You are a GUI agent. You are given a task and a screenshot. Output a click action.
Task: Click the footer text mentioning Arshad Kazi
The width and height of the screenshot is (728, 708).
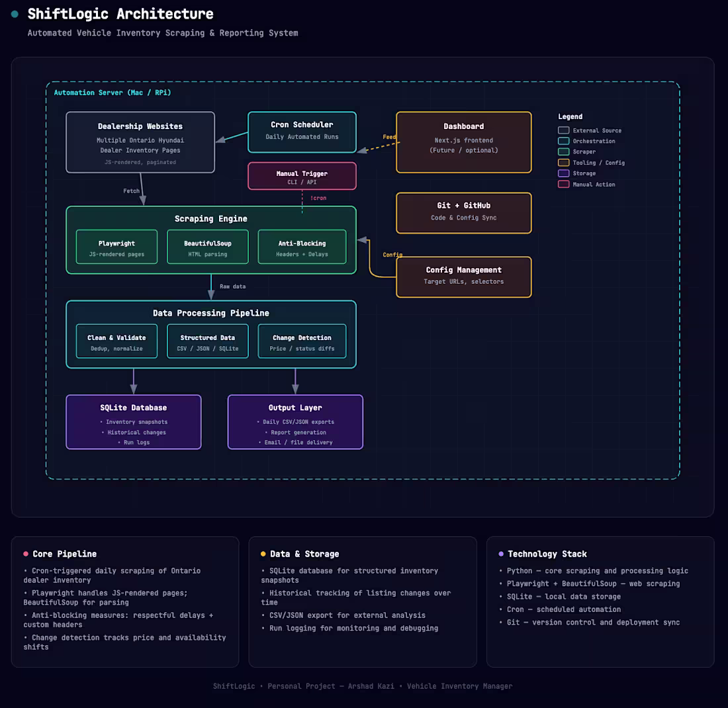363,686
